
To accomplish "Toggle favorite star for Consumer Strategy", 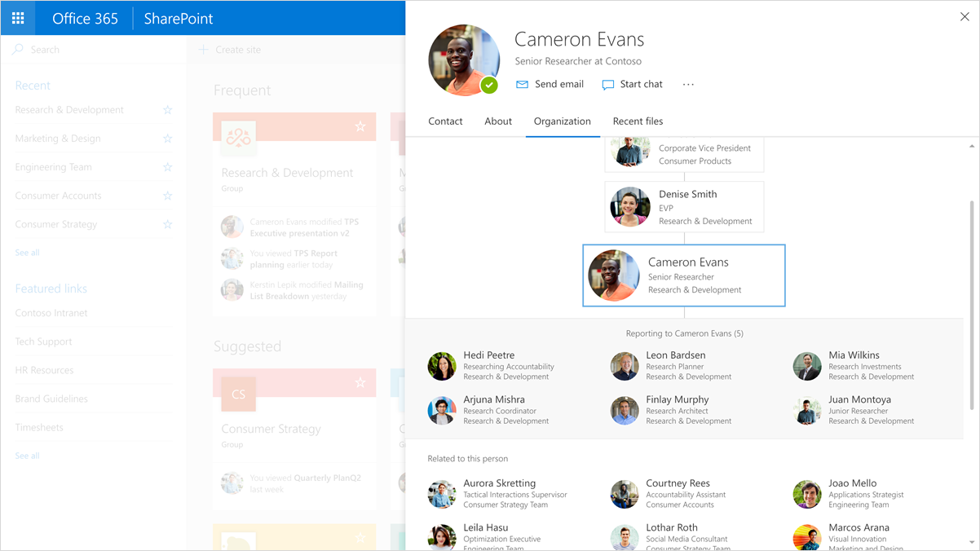I will [167, 224].
